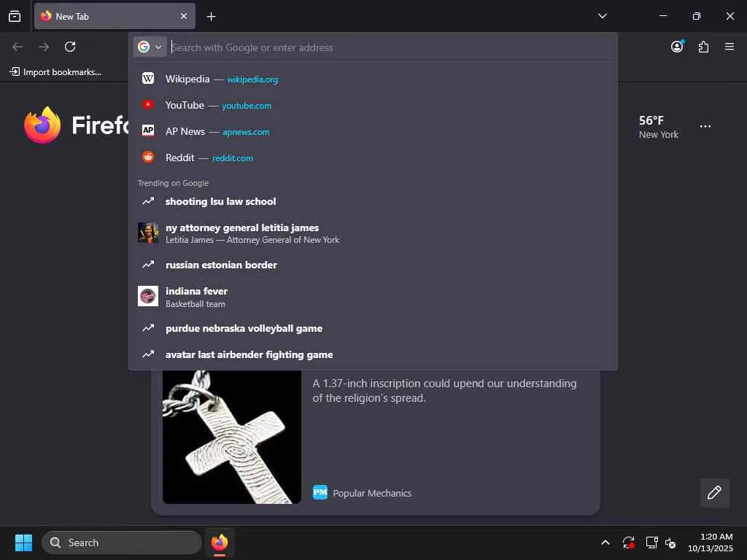The height and width of the screenshot is (560, 747).
Task: Choose trending 'shooting lsu law school'
Action: [373, 201]
